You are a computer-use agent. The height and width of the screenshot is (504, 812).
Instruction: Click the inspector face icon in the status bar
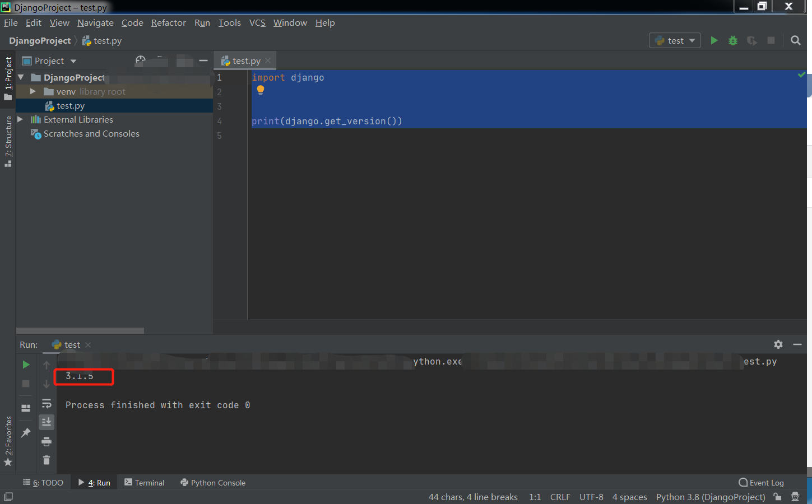(x=795, y=497)
